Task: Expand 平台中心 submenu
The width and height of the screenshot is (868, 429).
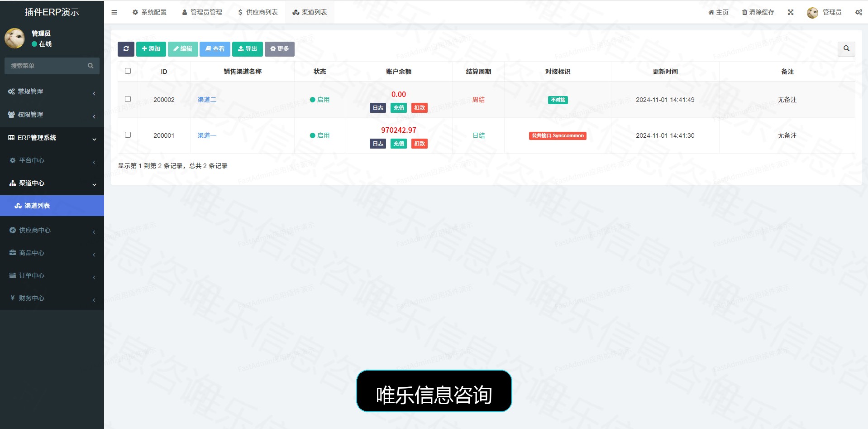Action: pyautogui.click(x=52, y=160)
